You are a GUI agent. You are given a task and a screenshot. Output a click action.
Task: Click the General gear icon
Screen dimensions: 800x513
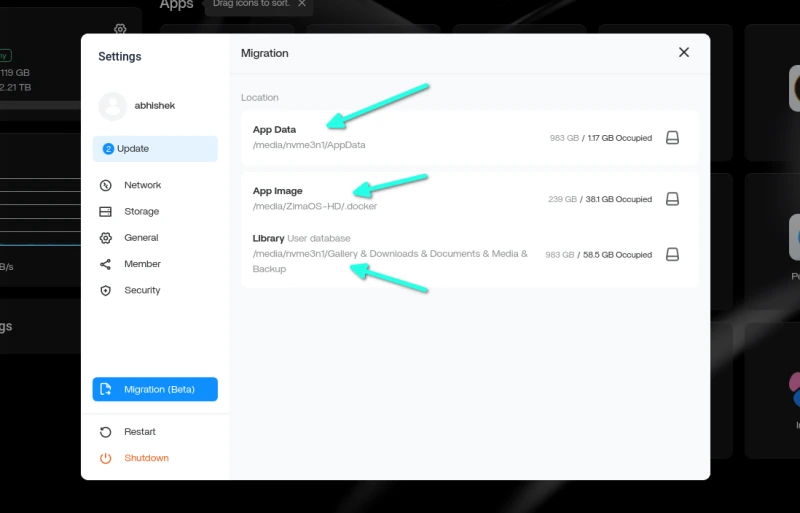(106, 238)
